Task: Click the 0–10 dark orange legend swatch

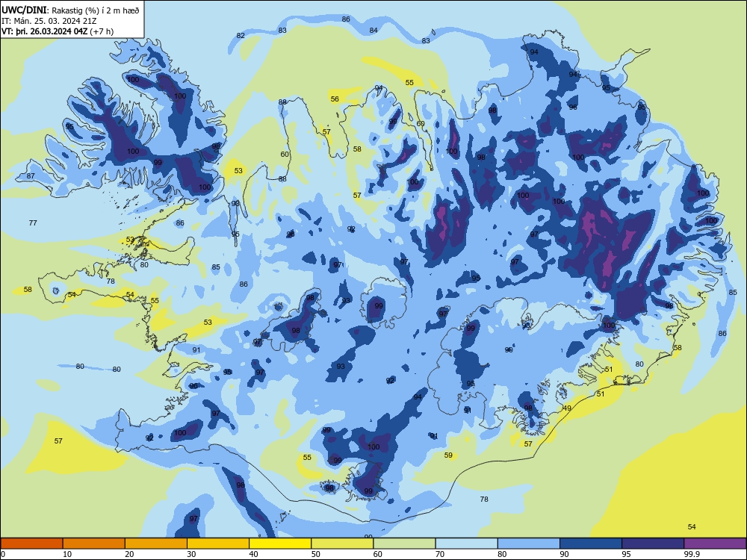Action: pyautogui.click(x=31, y=544)
